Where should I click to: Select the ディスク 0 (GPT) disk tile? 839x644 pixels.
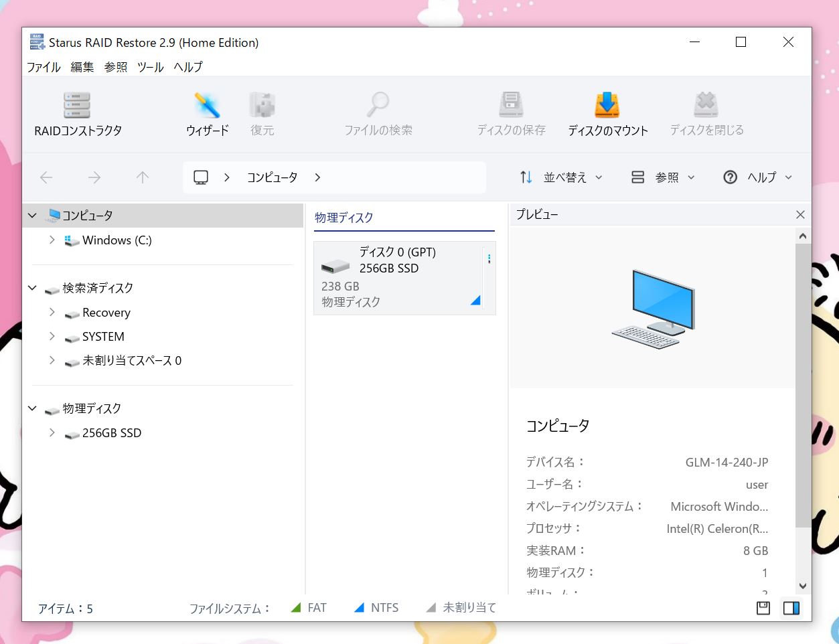[404, 278]
